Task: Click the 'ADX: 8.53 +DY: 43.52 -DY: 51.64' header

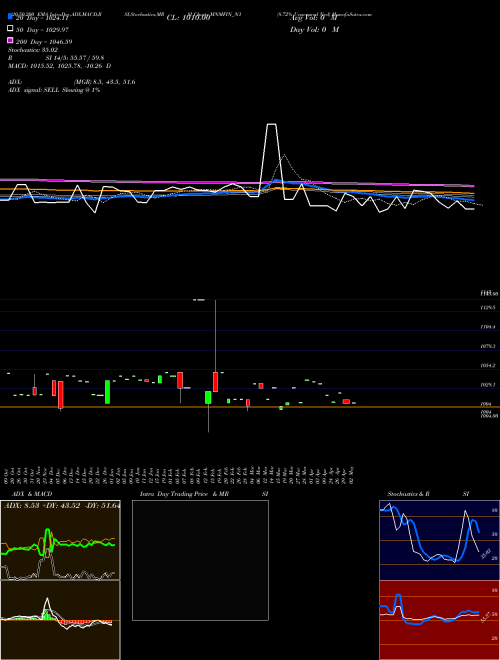Action: tap(62, 506)
